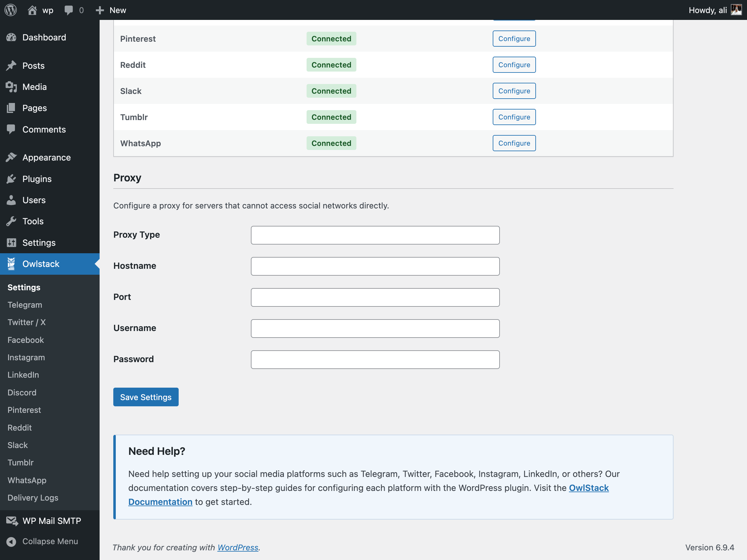
Task: Open Delivery Logs submenu item
Action: tap(33, 497)
